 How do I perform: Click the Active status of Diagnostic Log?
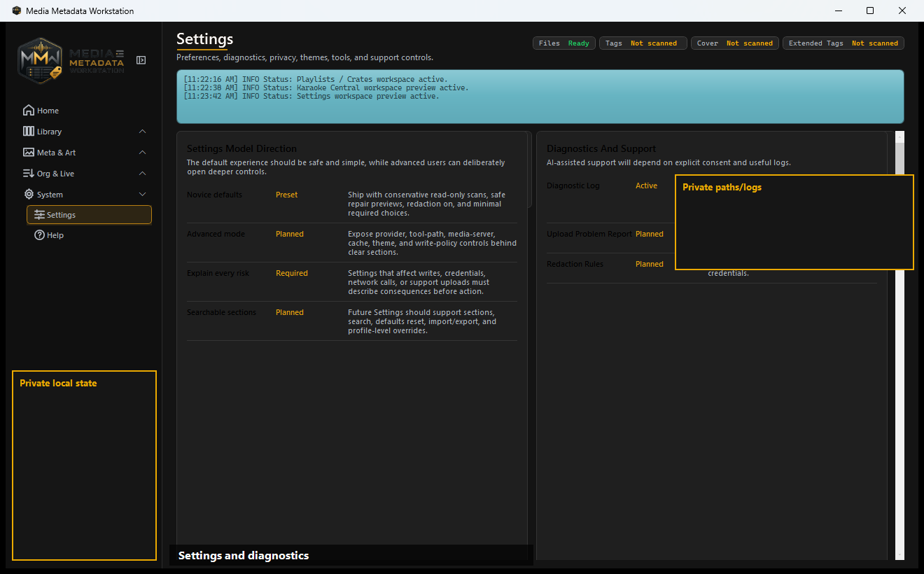pyautogui.click(x=646, y=185)
